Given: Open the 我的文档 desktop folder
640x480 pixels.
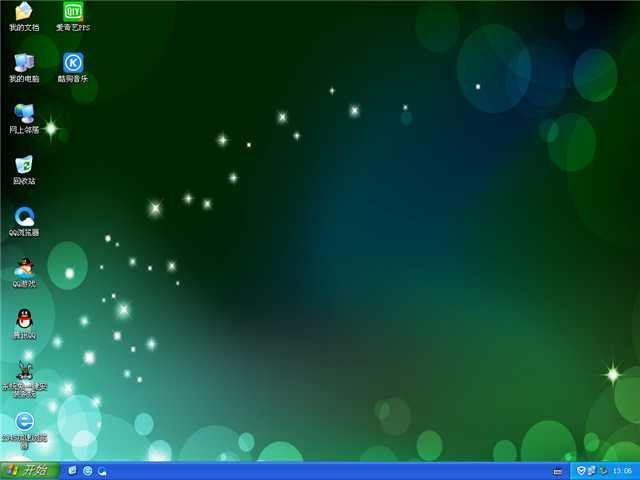Looking at the screenshot, I should (24, 13).
